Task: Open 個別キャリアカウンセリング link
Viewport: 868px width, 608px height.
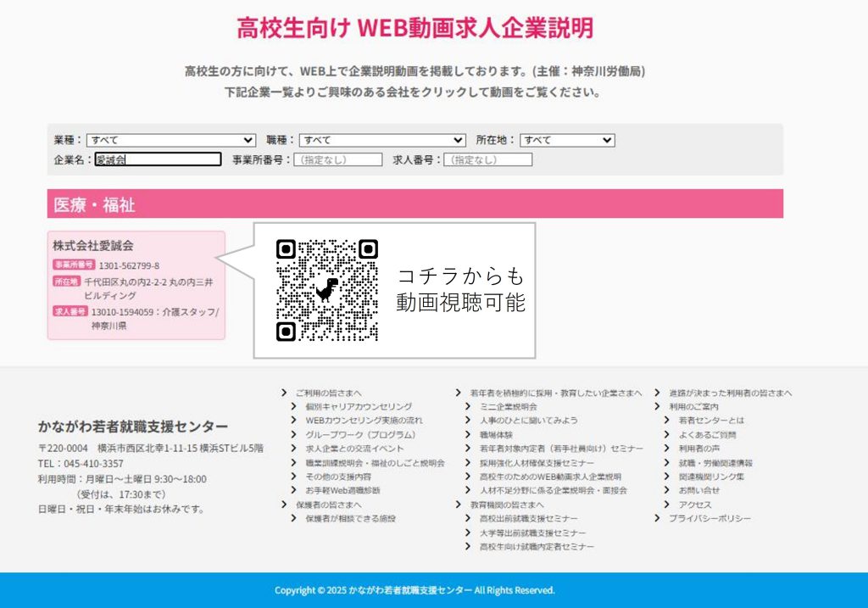Action: tap(359, 407)
